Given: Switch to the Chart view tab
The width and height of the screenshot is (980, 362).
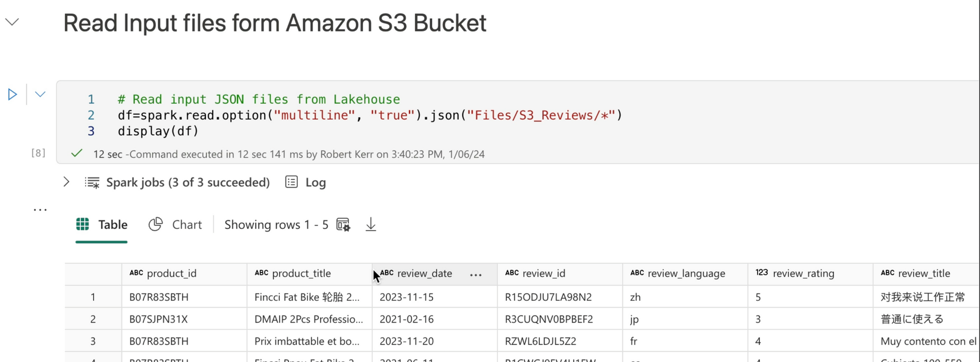Looking at the screenshot, I should click(x=186, y=225).
